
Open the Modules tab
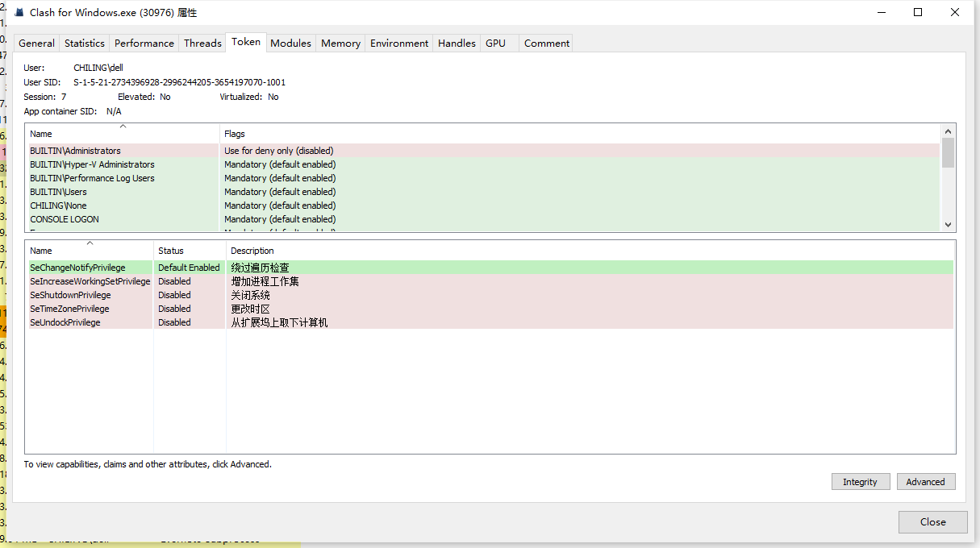290,44
